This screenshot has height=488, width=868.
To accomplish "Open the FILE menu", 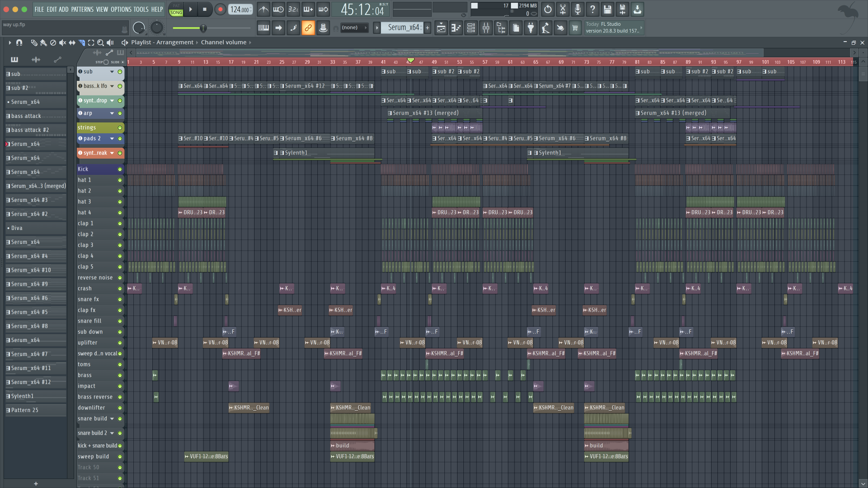I will point(39,9).
